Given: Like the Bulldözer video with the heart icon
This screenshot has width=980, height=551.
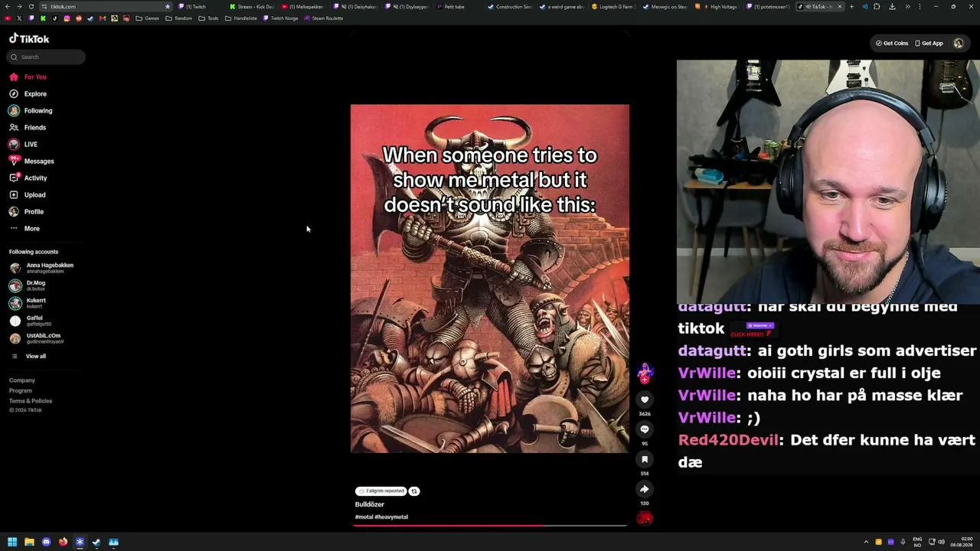Looking at the screenshot, I should [x=645, y=399].
